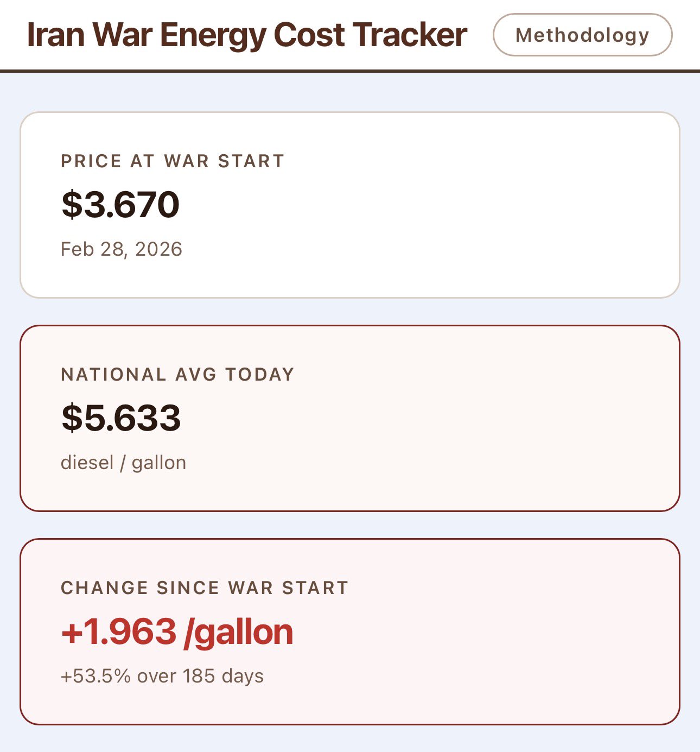Click the NATIONAL AVG TODAY heading
This screenshot has height=752, width=700.
(177, 375)
